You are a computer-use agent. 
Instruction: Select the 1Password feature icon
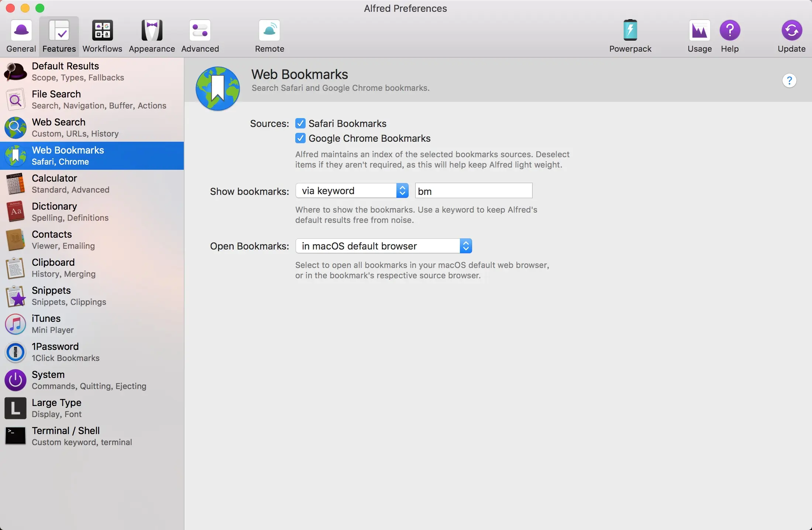click(x=16, y=352)
